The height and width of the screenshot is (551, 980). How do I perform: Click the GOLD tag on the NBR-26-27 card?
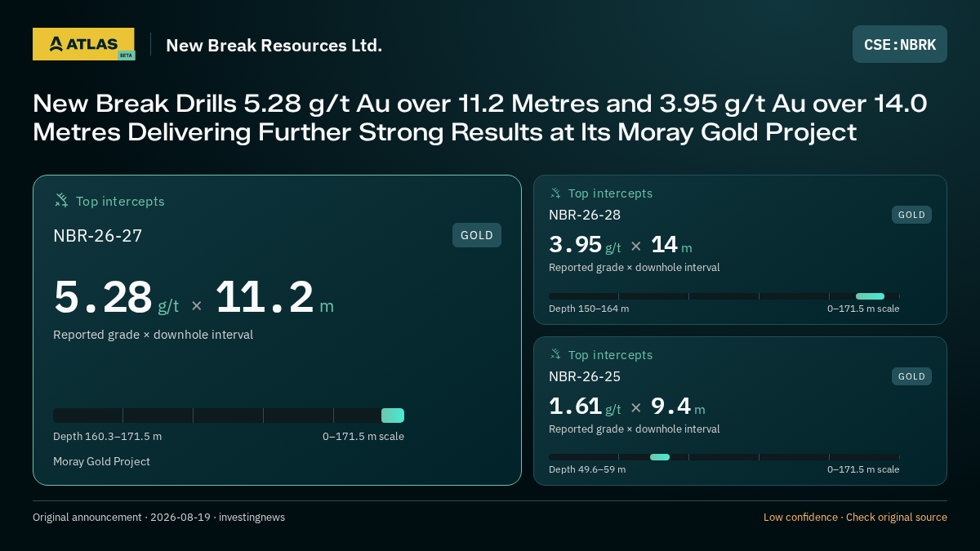pyautogui.click(x=477, y=235)
